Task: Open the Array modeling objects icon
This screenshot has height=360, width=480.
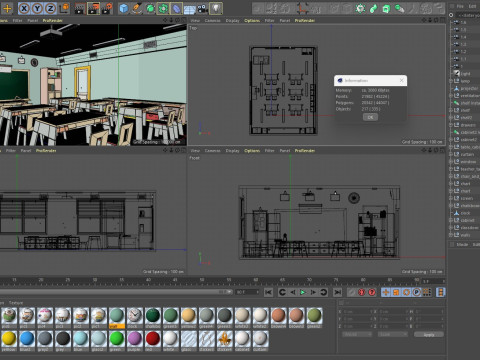Action: click(163, 8)
